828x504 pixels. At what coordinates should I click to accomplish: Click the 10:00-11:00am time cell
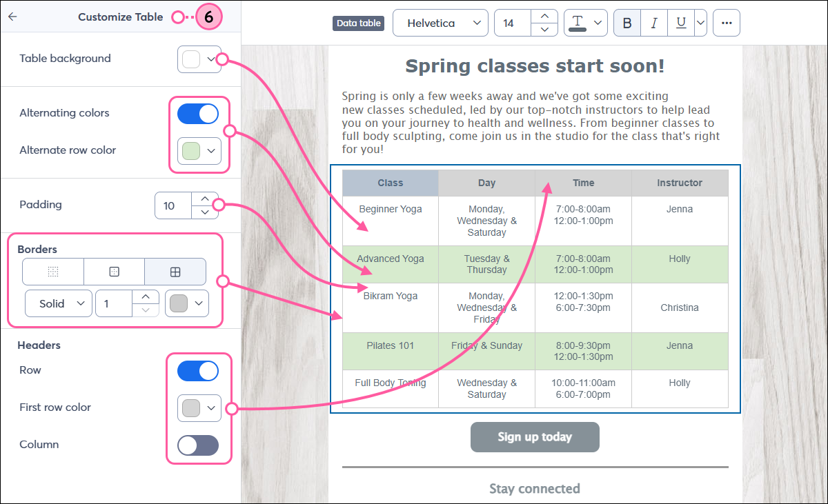[x=583, y=388]
